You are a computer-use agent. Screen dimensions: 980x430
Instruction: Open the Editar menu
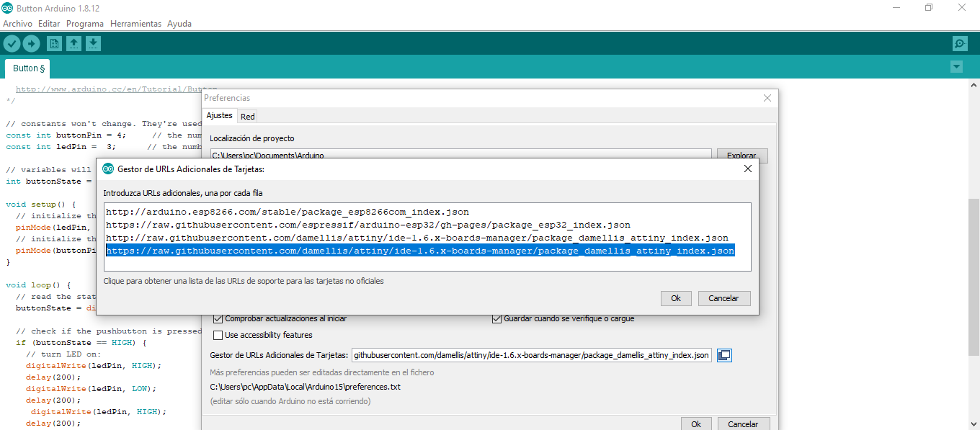[49, 24]
